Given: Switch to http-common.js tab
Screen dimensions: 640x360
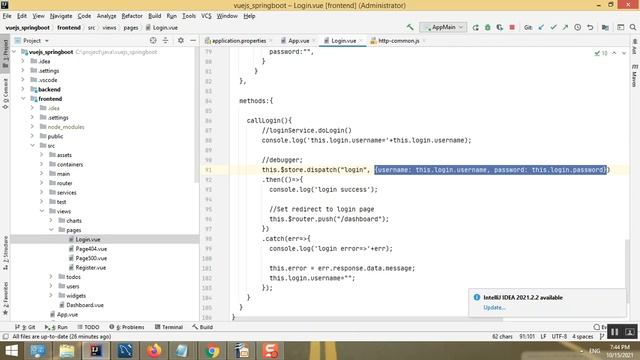Looking at the screenshot, I should [398, 41].
